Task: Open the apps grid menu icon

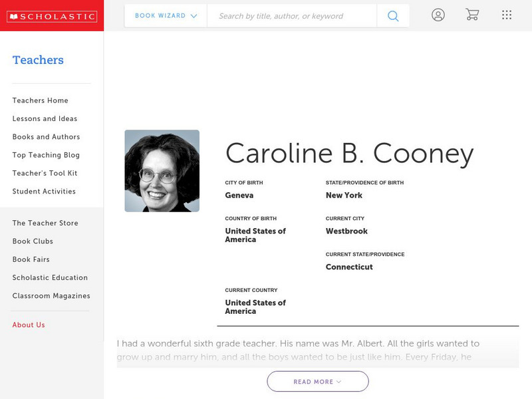Action: coord(507,14)
